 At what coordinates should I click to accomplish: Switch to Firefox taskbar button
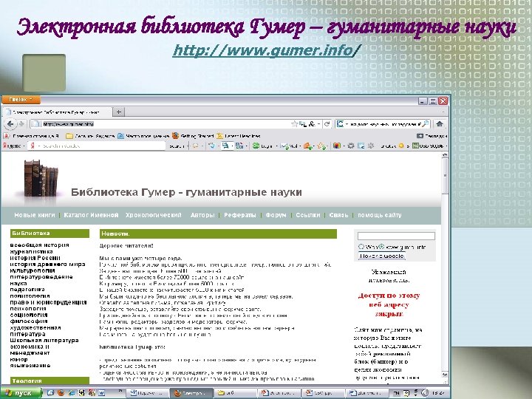(191, 393)
